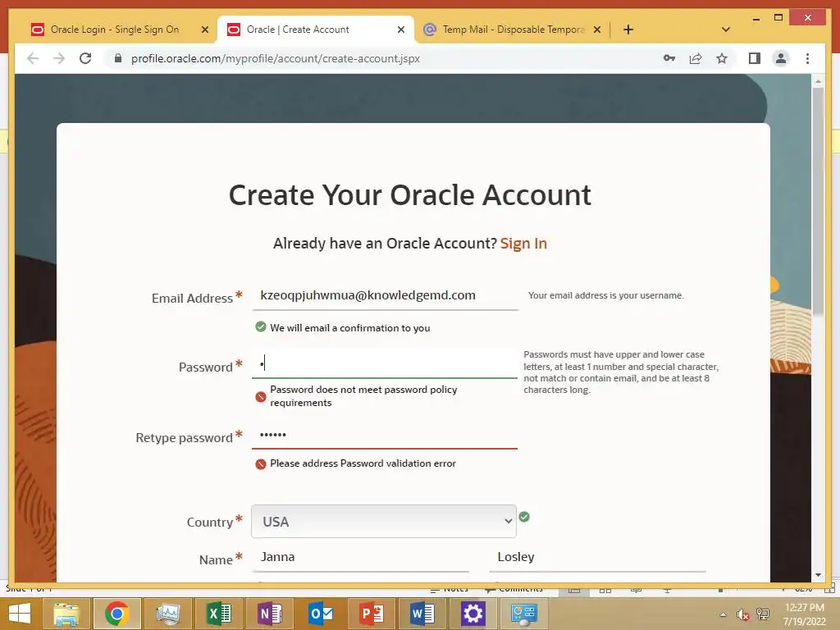The image size is (840, 630).
Task: Open the gear settings app on taskbar
Action: click(x=473, y=614)
